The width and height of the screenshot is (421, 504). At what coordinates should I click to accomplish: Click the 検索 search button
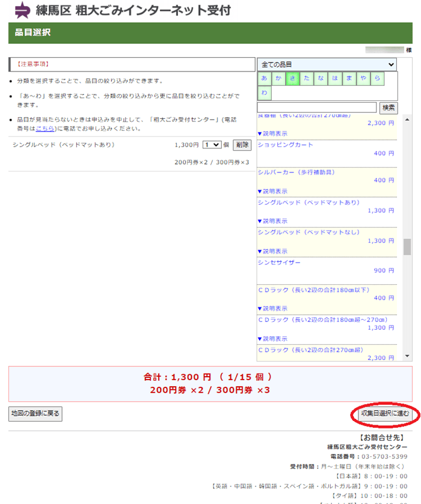tap(389, 108)
